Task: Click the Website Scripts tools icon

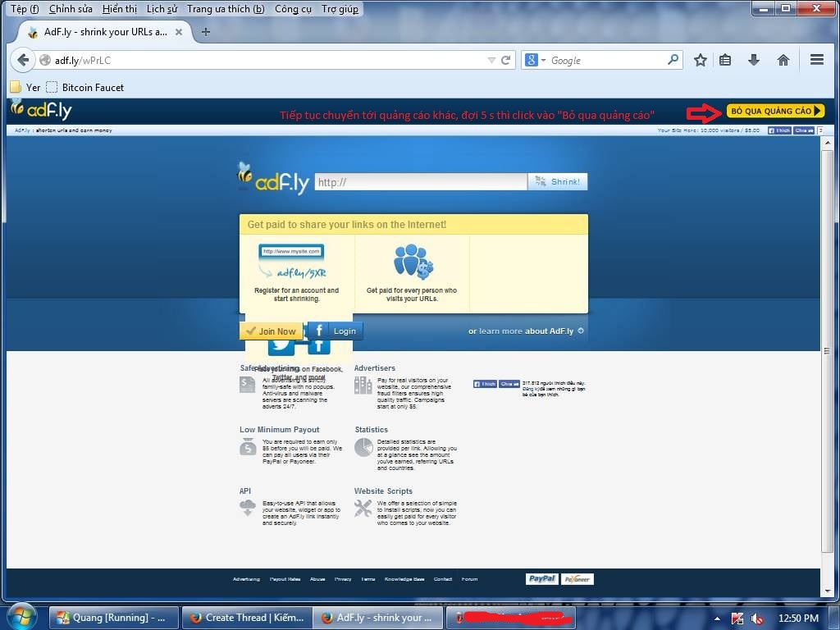Action: click(363, 508)
